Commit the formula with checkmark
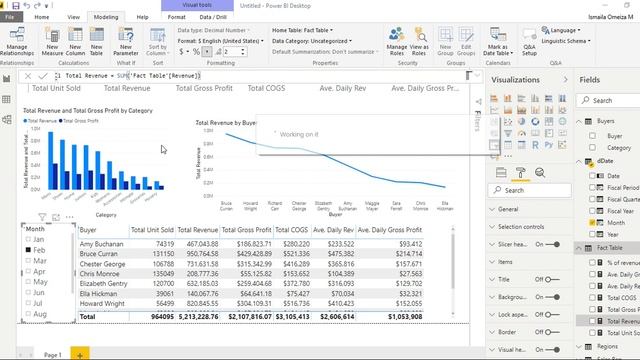The width and height of the screenshot is (640, 360). pos(42,76)
